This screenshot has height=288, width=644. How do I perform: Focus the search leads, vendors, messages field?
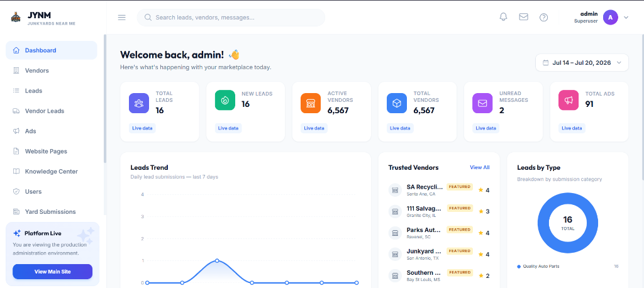pyautogui.click(x=231, y=18)
